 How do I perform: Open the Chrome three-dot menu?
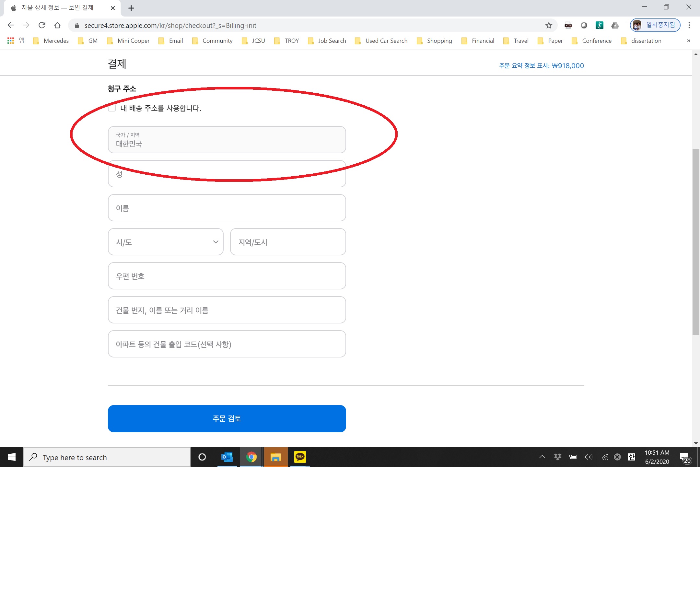pyautogui.click(x=689, y=25)
